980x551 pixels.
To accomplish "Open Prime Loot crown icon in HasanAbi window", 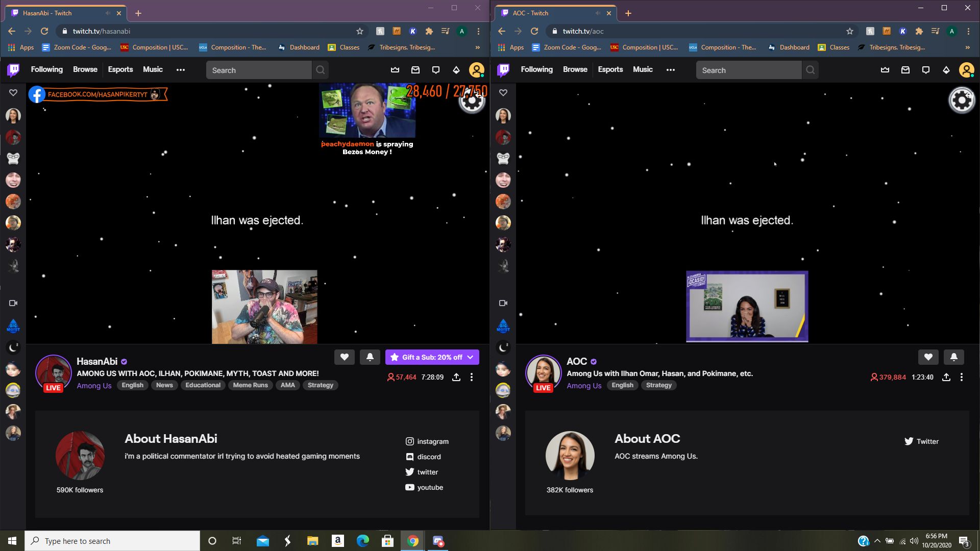I will (x=395, y=70).
